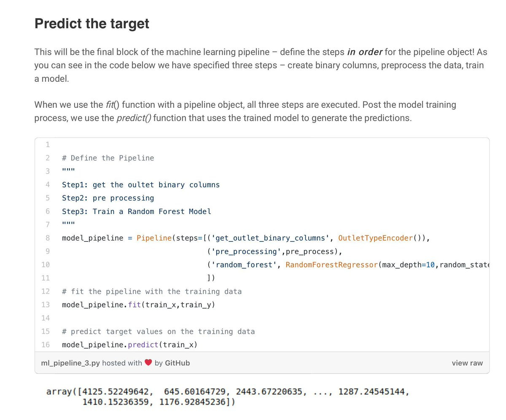Image resolution: width=506 pixels, height=420 pixels.
Task: Click the red heart icon in gist footer
Action: click(148, 362)
